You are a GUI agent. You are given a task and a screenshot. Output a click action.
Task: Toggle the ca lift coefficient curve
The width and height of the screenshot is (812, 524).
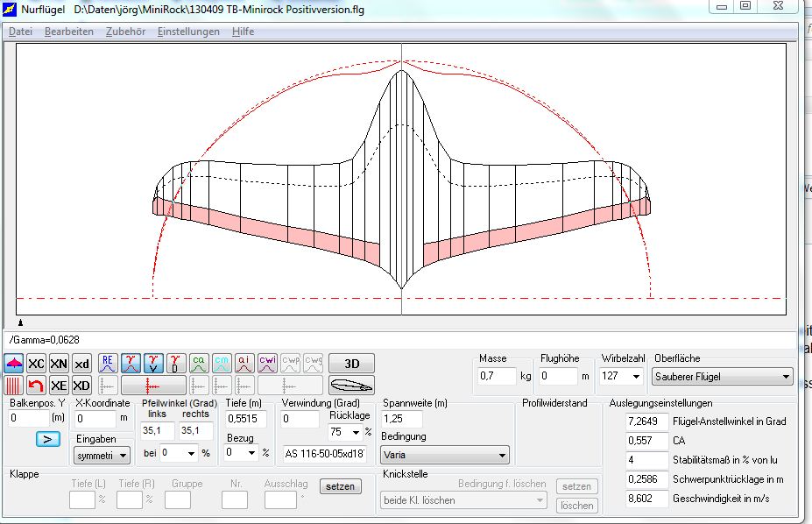pyautogui.click(x=199, y=364)
